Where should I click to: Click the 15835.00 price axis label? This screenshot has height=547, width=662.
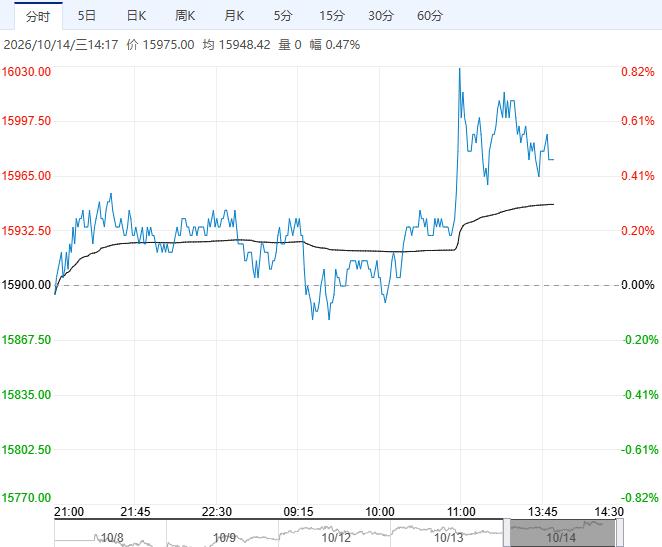tap(26, 395)
